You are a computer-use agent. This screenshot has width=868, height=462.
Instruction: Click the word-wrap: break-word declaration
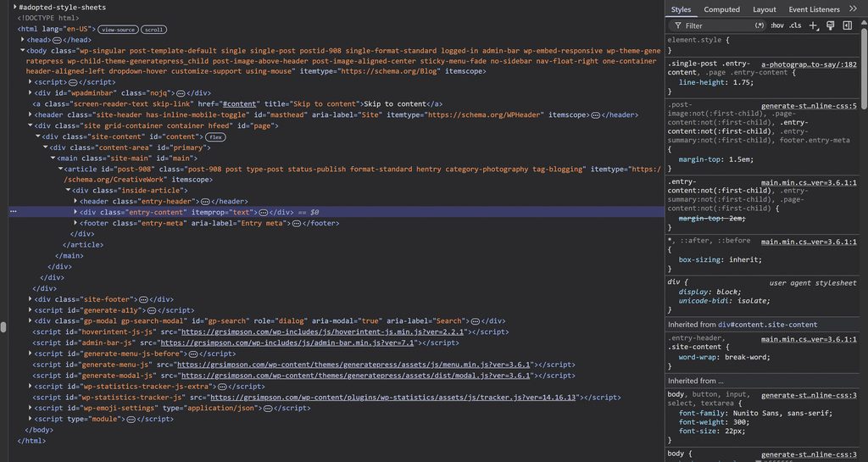coord(724,357)
